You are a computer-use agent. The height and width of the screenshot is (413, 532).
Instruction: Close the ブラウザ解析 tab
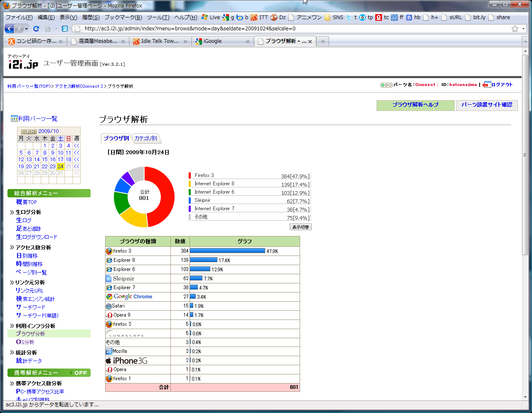(x=310, y=42)
